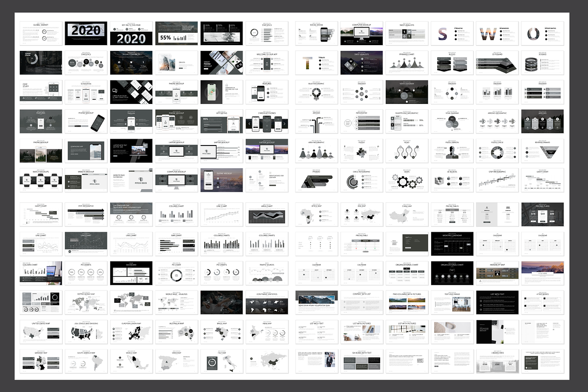Select the India Map slide thumbnail

pos(267,332)
